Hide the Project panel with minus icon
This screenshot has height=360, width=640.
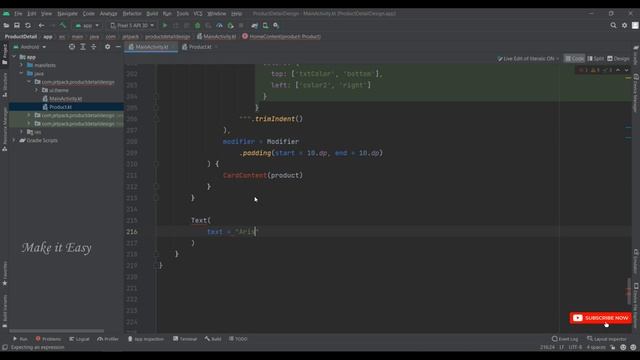pyautogui.click(x=118, y=47)
